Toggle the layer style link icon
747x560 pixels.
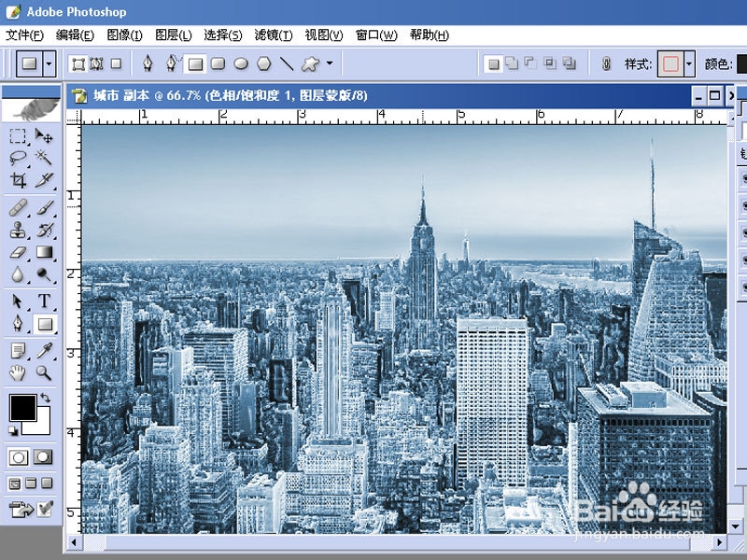606,63
